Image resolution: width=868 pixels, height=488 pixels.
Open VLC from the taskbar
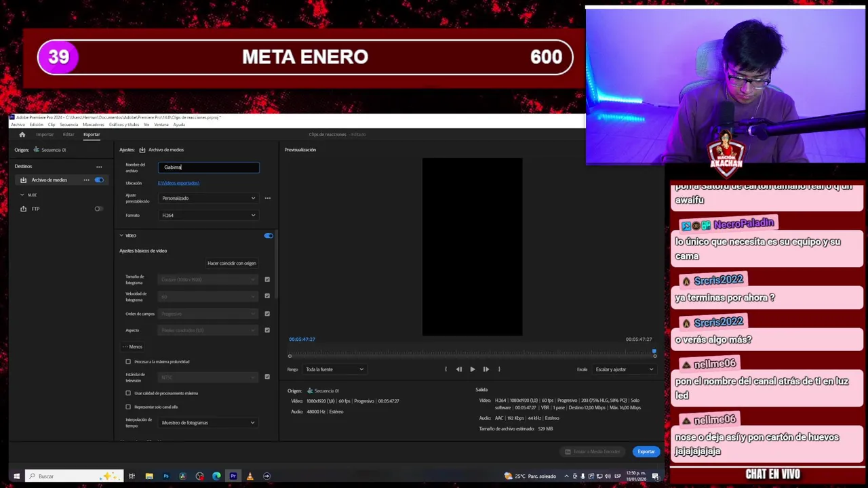[250, 476]
